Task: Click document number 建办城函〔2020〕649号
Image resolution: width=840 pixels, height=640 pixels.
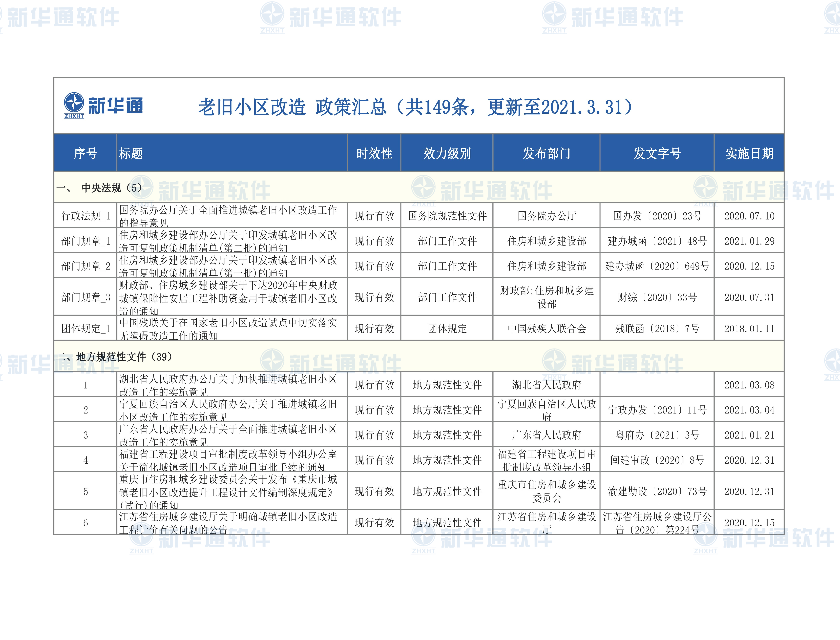Action: point(657,266)
